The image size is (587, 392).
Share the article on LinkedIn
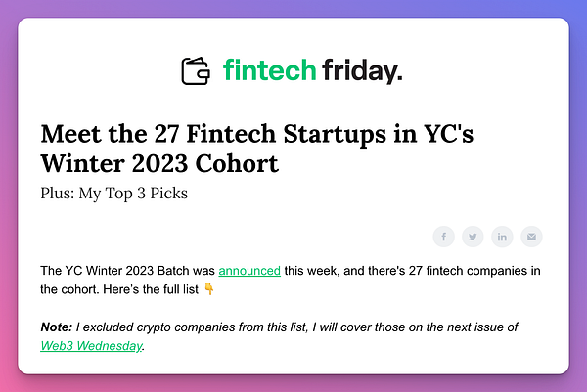point(502,237)
